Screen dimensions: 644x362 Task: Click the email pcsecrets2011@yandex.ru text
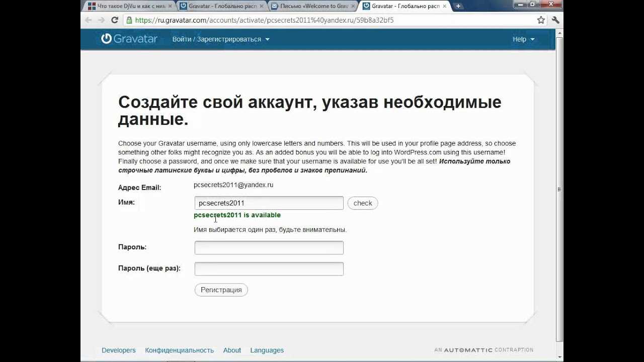point(233,185)
